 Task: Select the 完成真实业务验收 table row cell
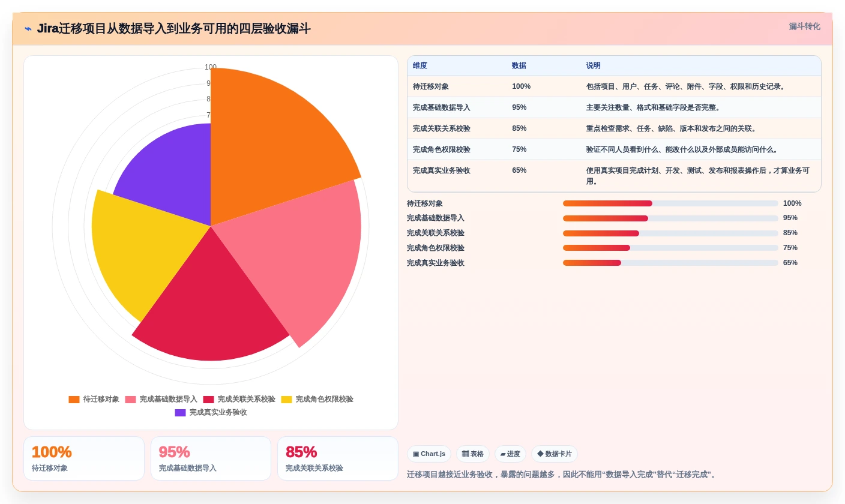[x=457, y=176]
